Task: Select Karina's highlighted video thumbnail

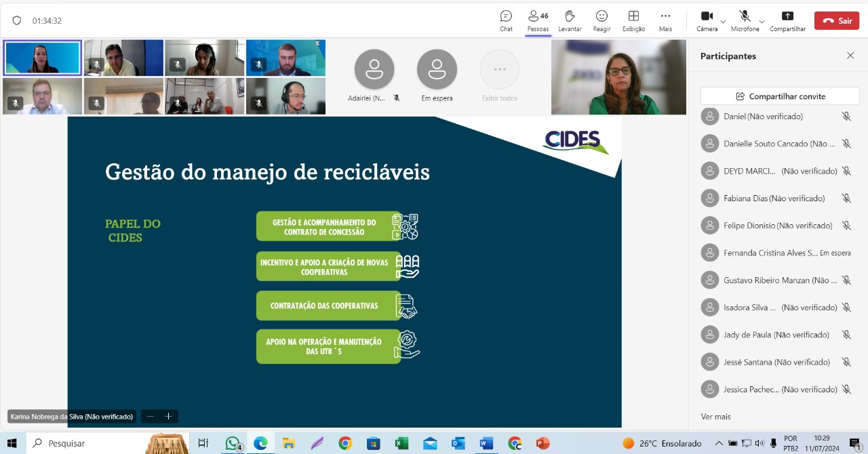Action: click(42, 58)
